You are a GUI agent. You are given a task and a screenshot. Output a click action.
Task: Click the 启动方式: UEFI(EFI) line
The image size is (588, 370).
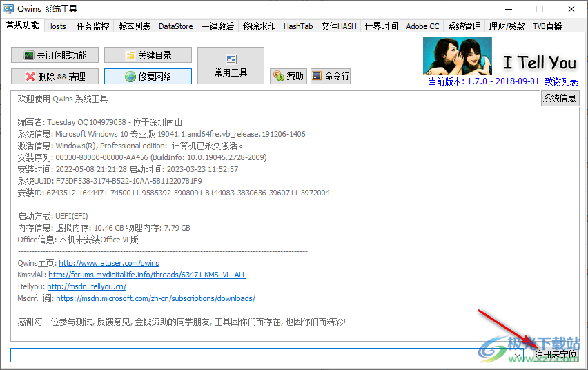point(52,216)
